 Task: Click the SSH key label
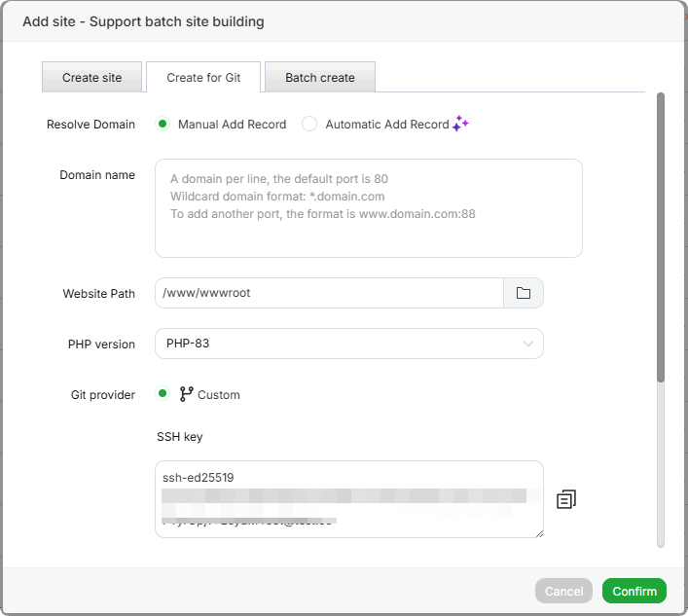click(180, 437)
